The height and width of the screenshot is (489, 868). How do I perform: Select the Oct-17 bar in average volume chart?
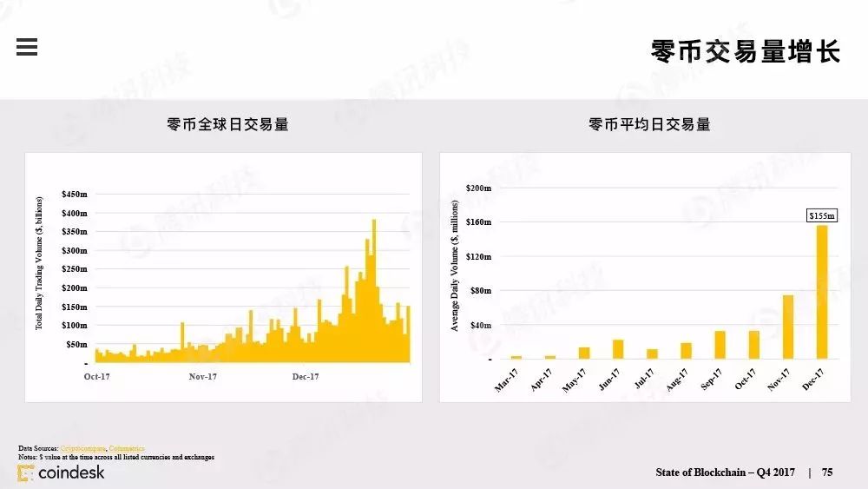pyautogui.click(x=754, y=345)
